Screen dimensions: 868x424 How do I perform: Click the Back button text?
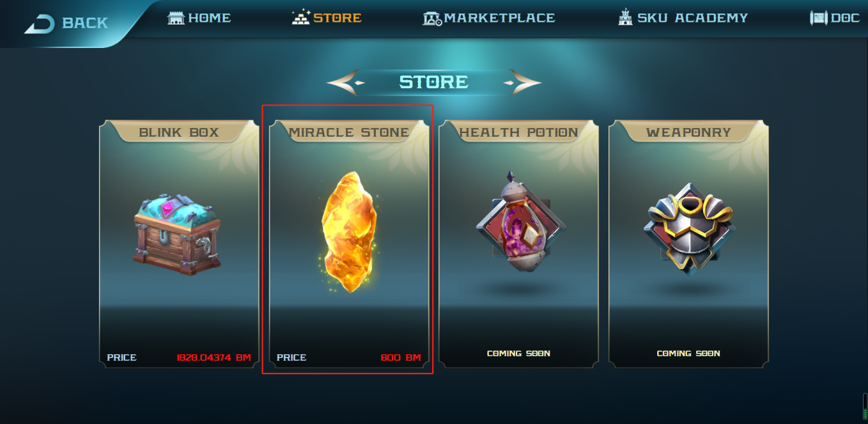85,23
